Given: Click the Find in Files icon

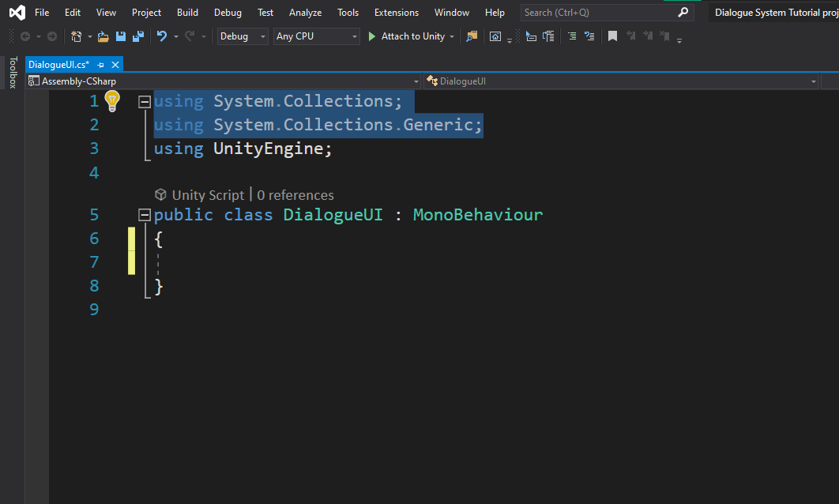Looking at the screenshot, I should [x=471, y=36].
